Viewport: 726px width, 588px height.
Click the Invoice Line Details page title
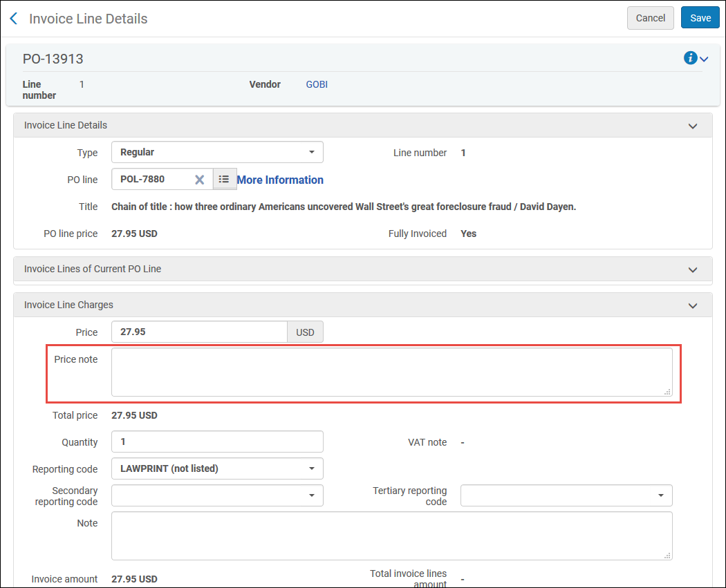89,19
